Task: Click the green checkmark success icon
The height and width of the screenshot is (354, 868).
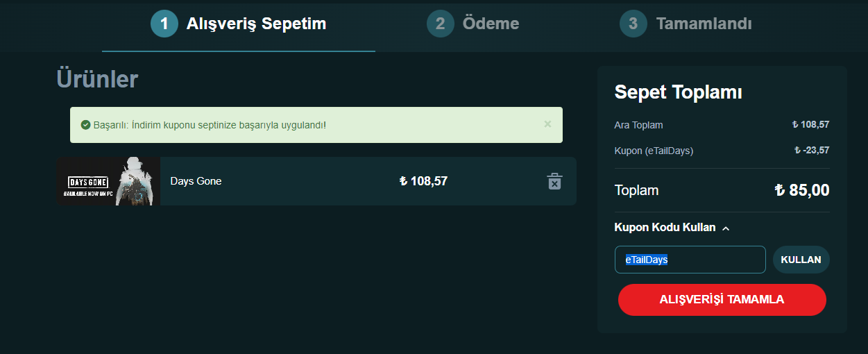Action: point(85,125)
